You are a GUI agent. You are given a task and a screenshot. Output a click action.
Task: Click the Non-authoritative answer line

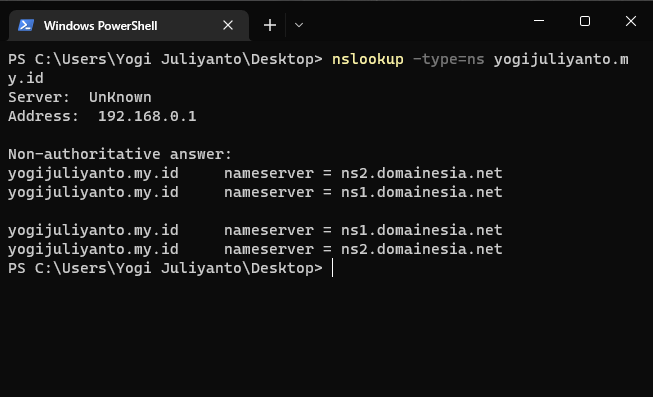click(120, 154)
